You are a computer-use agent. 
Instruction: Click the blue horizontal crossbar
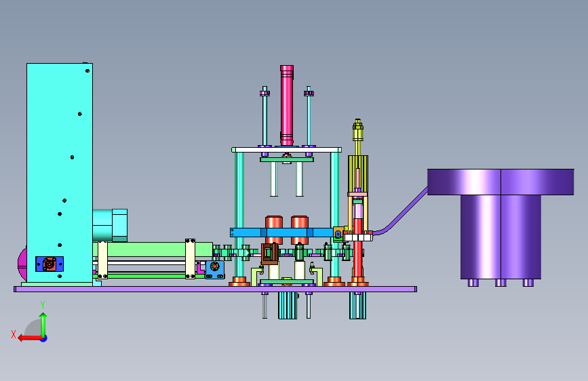pos(283,233)
